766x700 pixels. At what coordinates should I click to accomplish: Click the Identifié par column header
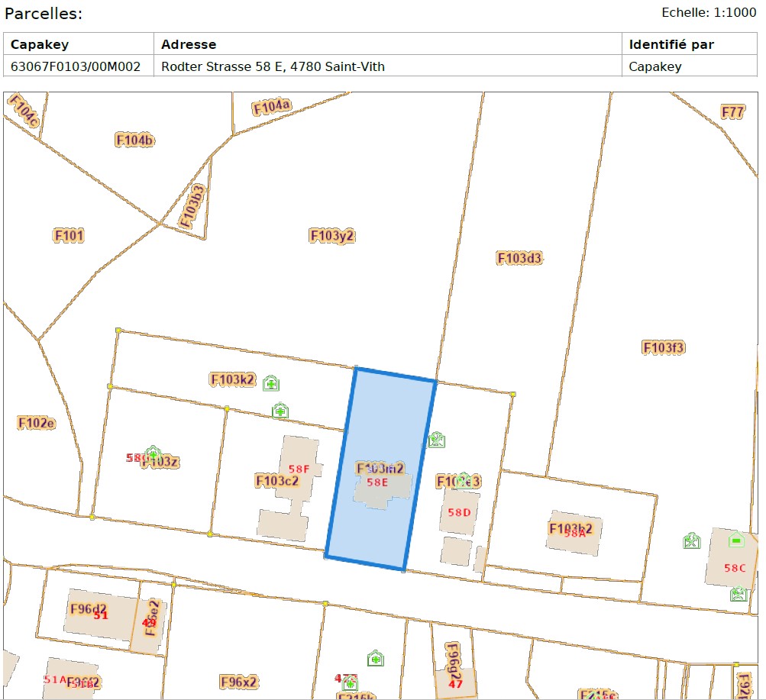click(x=671, y=44)
